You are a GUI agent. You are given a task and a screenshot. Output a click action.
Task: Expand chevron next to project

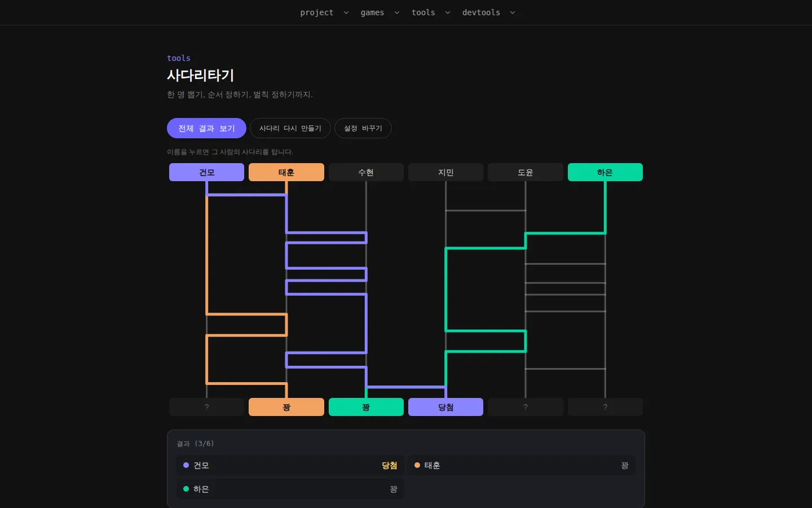346,12
